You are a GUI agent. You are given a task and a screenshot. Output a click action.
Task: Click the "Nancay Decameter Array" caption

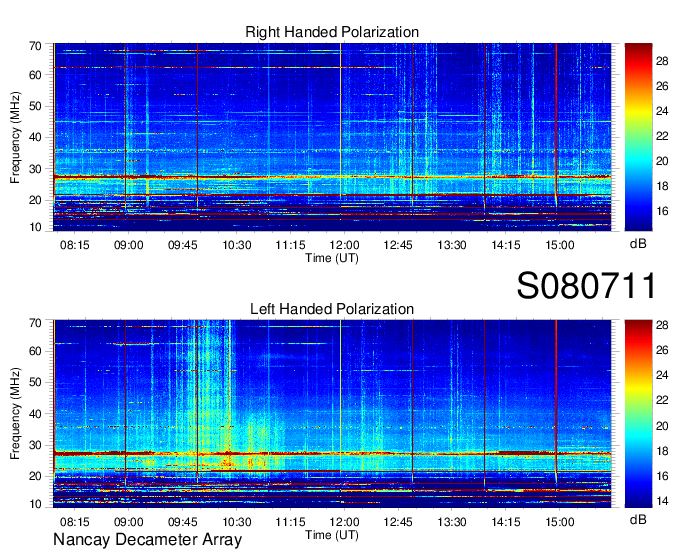pyautogui.click(x=147, y=540)
